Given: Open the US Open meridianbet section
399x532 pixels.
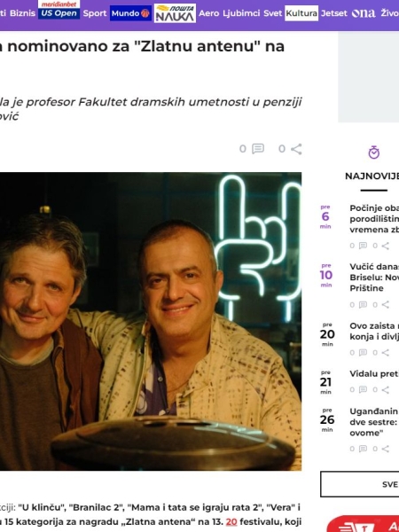Looking at the screenshot, I should (x=59, y=10).
